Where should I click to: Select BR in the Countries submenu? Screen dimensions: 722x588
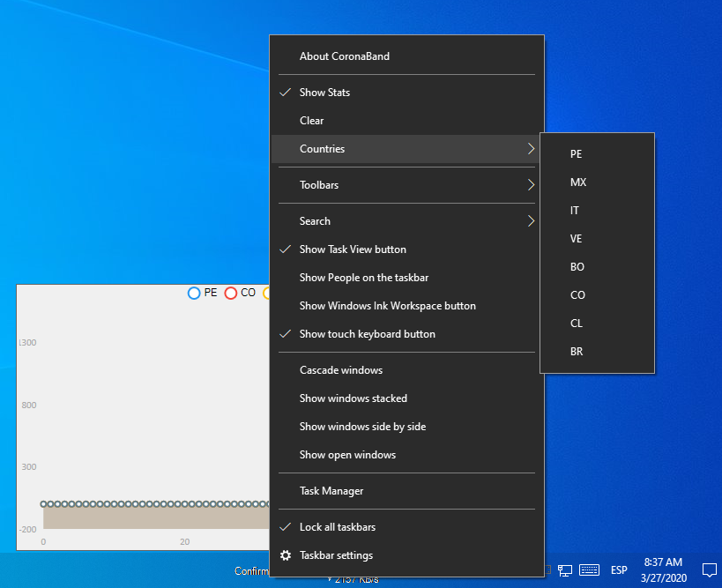[x=597, y=352]
